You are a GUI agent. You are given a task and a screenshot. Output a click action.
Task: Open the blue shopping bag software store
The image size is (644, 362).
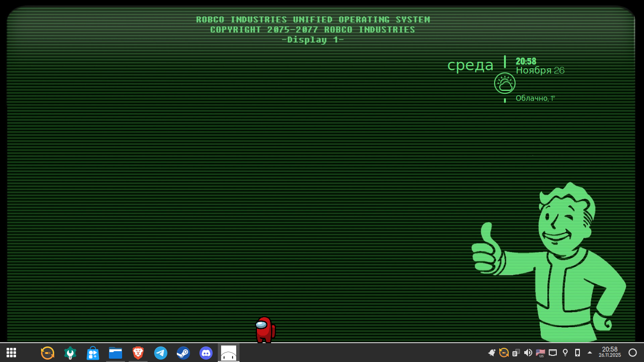[x=93, y=353]
